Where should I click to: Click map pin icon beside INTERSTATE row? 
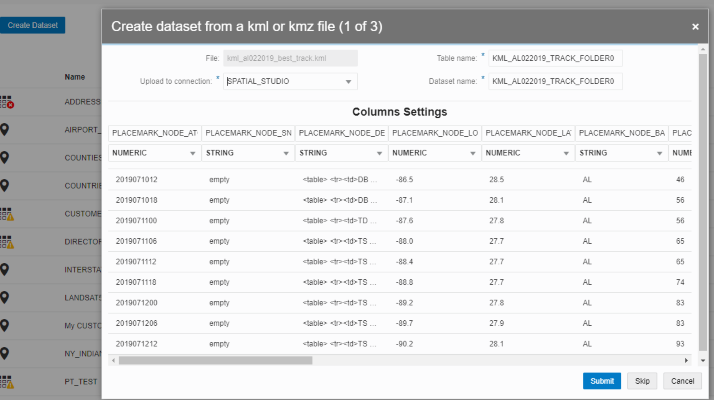tap(5, 270)
